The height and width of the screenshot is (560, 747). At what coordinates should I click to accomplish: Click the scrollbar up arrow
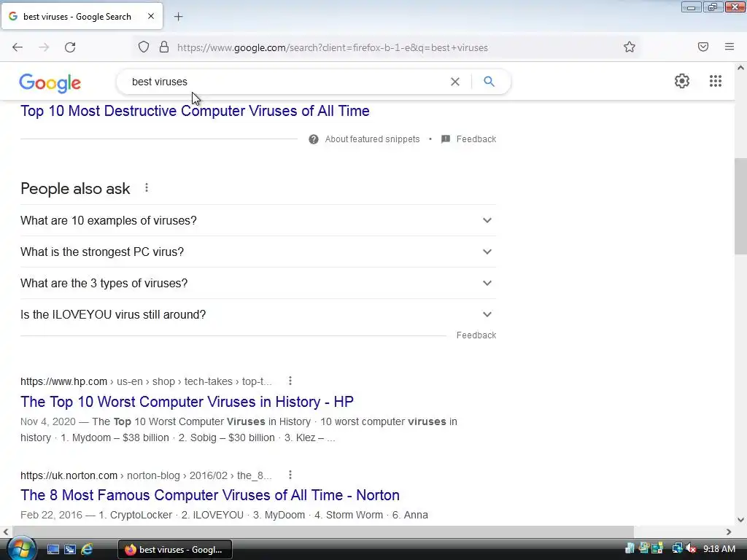tap(740, 68)
